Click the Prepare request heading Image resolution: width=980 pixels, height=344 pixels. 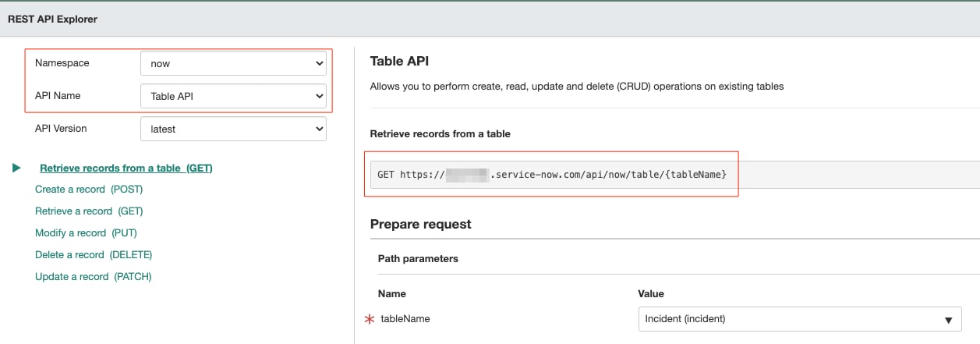[x=421, y=225]
